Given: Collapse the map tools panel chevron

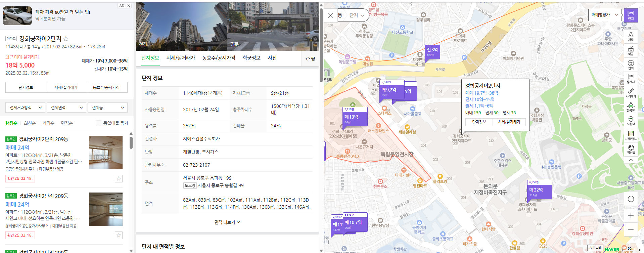Looking at the screenshot, I should 631,160.
